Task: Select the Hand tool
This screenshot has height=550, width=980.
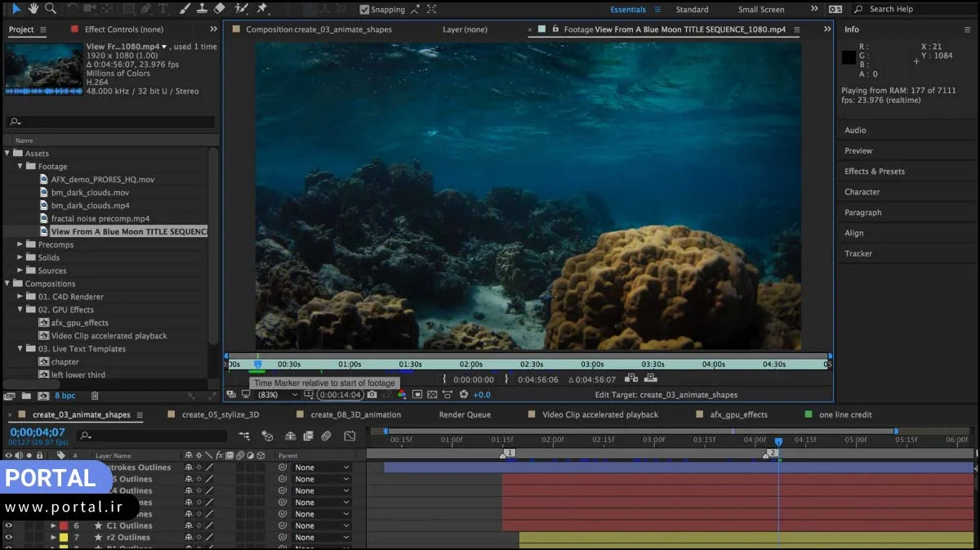Action: click(x=33, y=9)
